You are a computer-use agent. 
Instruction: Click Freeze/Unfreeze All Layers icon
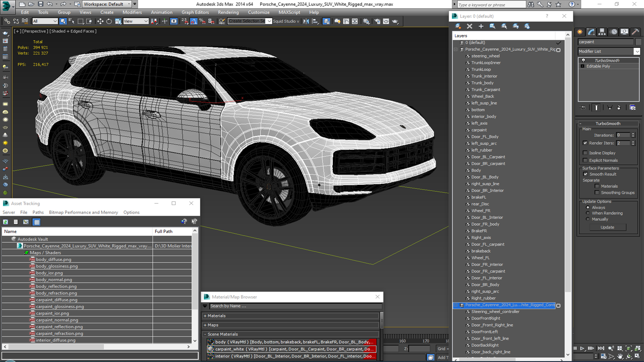(527, 26)
